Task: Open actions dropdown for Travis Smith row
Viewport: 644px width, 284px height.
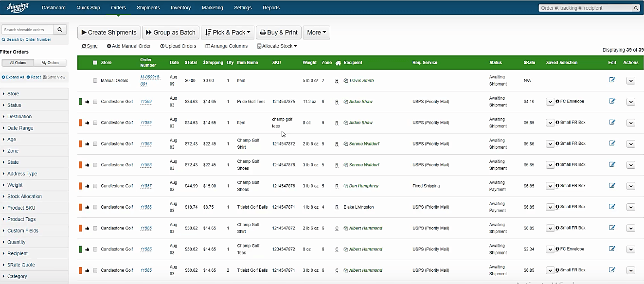Action: tap(631, 81)
